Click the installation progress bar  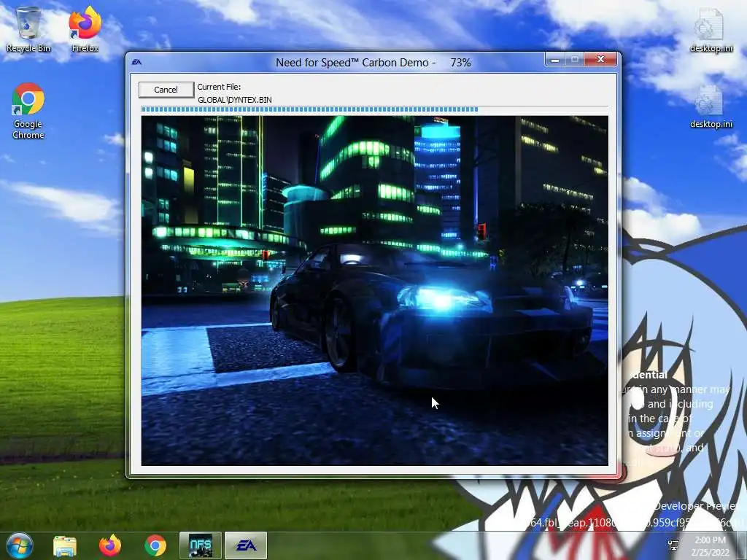[x=374, y=109]
